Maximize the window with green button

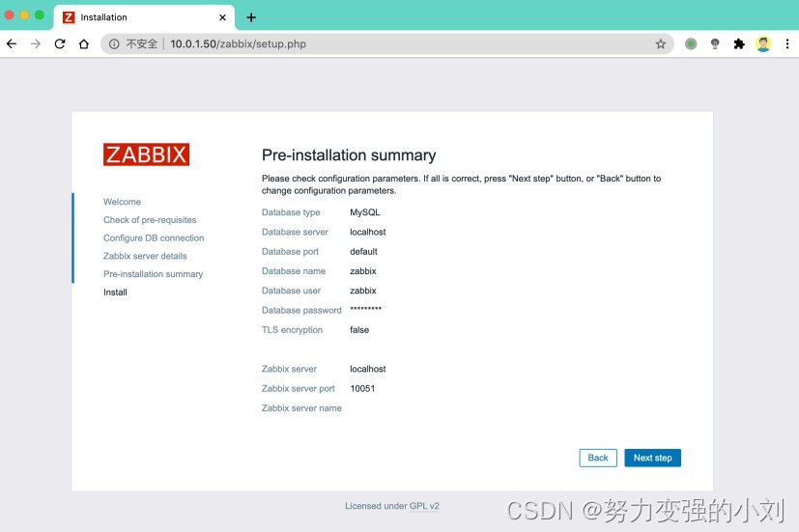click(x=40, y=14)
